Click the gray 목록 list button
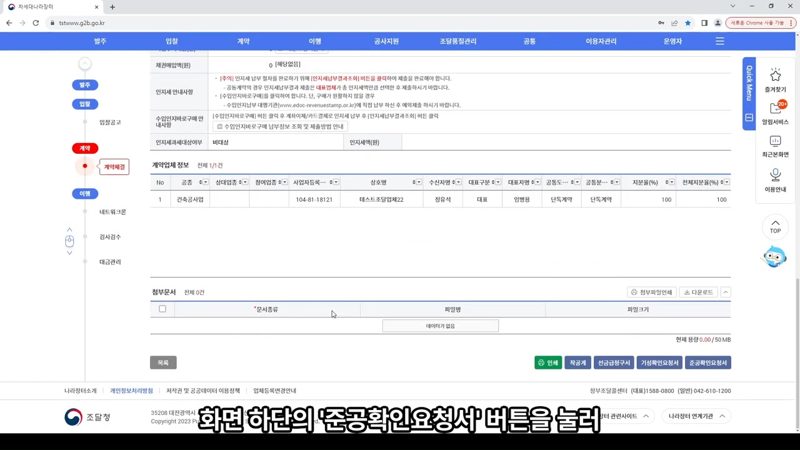 coord(163,363)
